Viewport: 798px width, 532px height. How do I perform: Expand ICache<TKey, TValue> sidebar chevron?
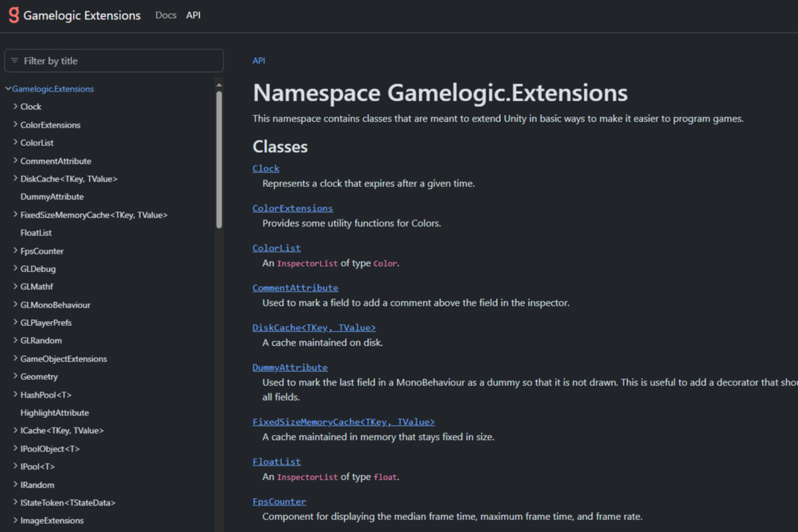[15, 430]
